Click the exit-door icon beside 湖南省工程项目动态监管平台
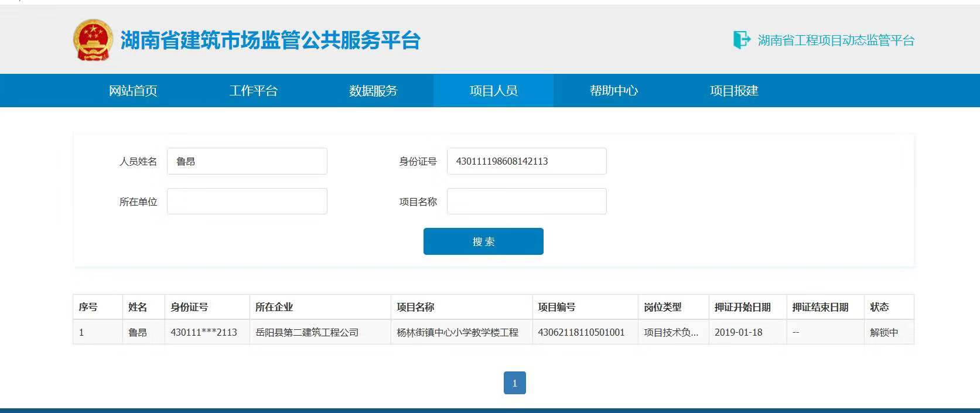 741,40
